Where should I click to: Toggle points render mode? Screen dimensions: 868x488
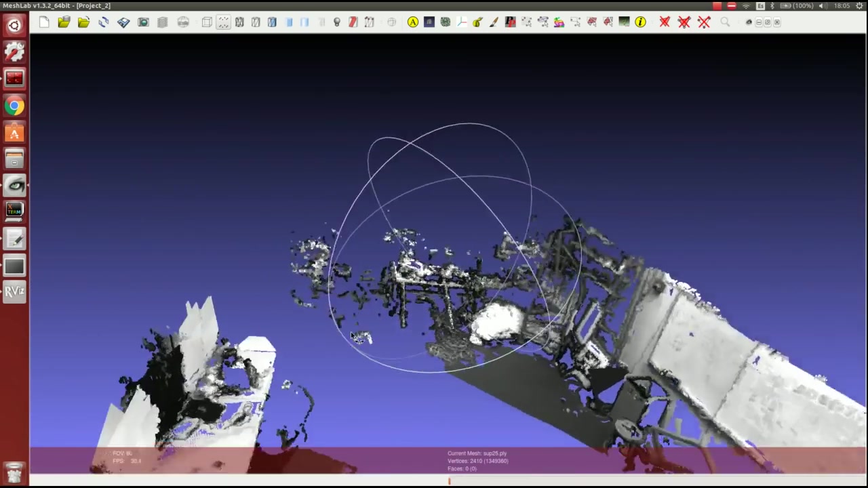click(223, 22)
